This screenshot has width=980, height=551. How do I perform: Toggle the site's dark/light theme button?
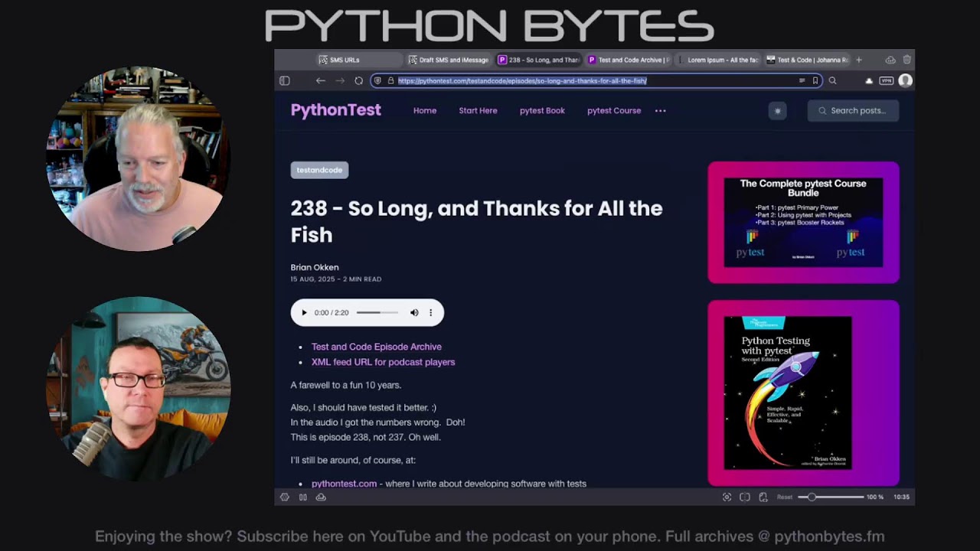(777, 111)
